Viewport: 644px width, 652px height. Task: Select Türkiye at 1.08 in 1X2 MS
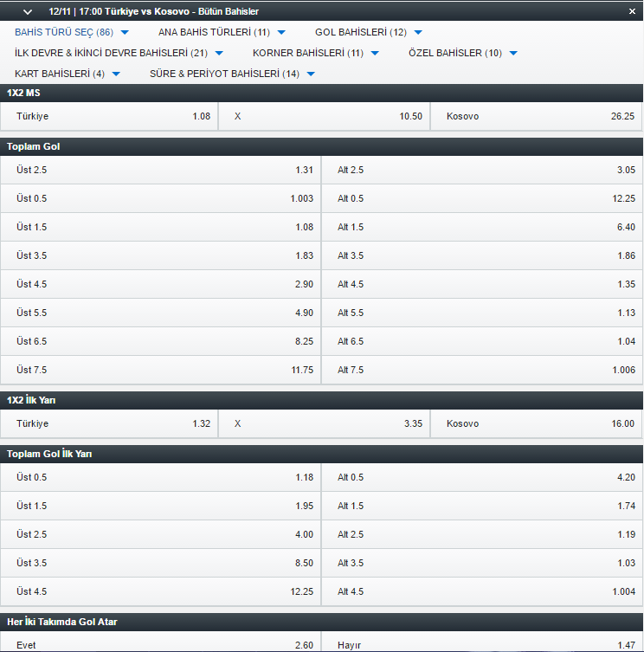point(109,116)
